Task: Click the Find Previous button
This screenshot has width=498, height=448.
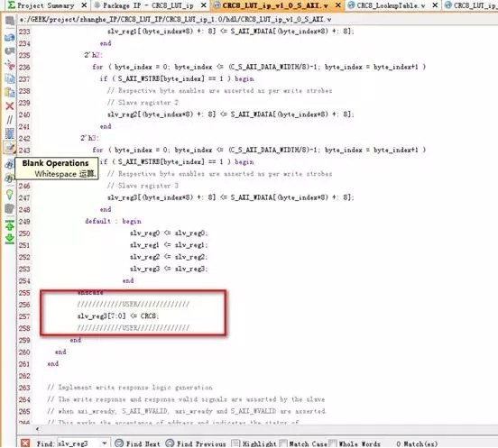Action: click(196, 443)
